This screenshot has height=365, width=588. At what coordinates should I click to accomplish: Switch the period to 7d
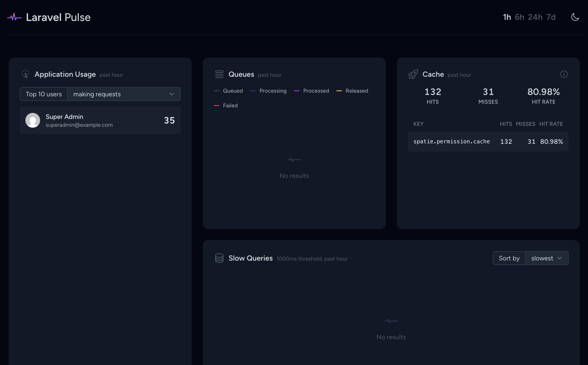tap(551, 17)
